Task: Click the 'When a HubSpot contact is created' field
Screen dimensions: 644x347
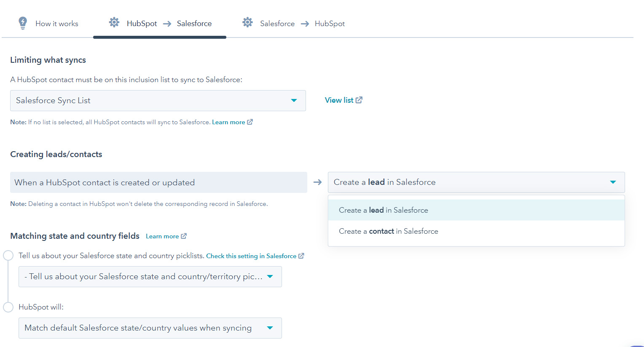Action: 158,182
